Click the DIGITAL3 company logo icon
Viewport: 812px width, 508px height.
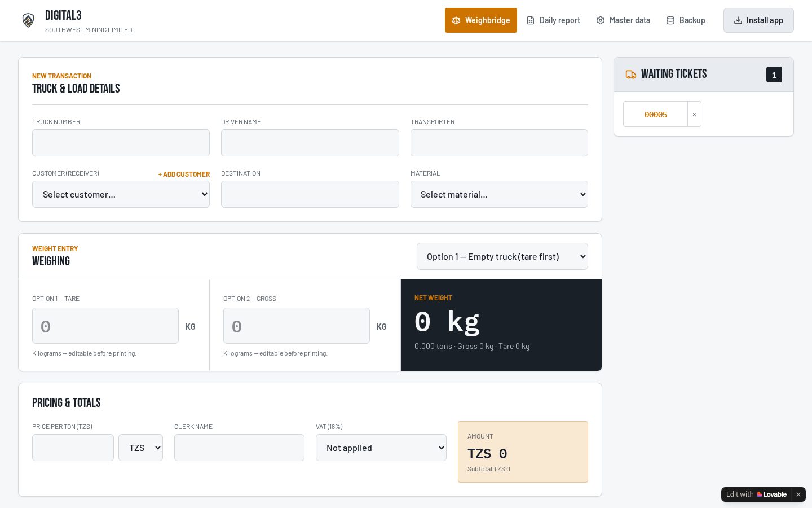tap(28, 20)
